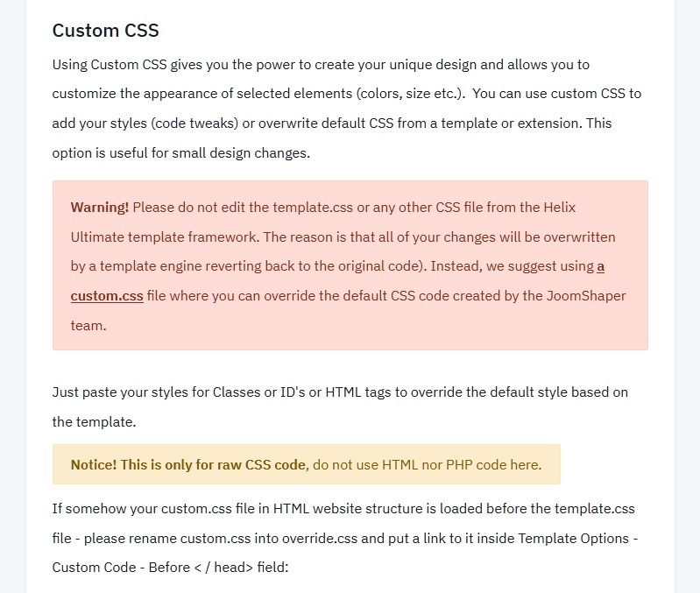Image resolution: width=700 pixels, height=593 pixels.
Task: Click the "Custom CSS" heading
Action: [105, 31]
